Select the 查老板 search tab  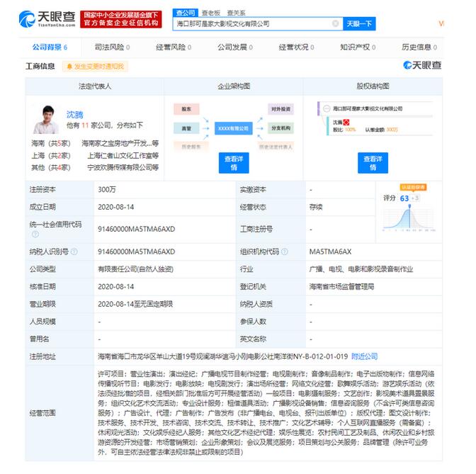pyautogui.click(x=211, y=13)
